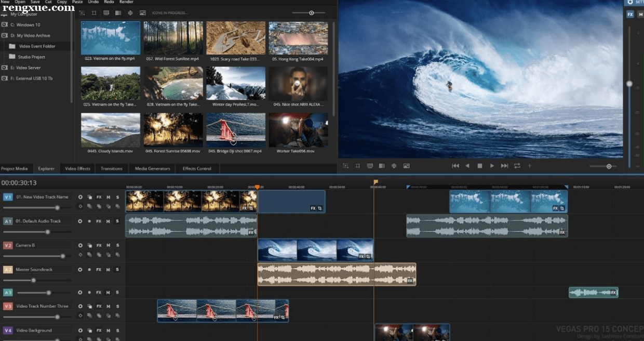
Task: Click FX button on master mixer panel
Action: (630, 15)
